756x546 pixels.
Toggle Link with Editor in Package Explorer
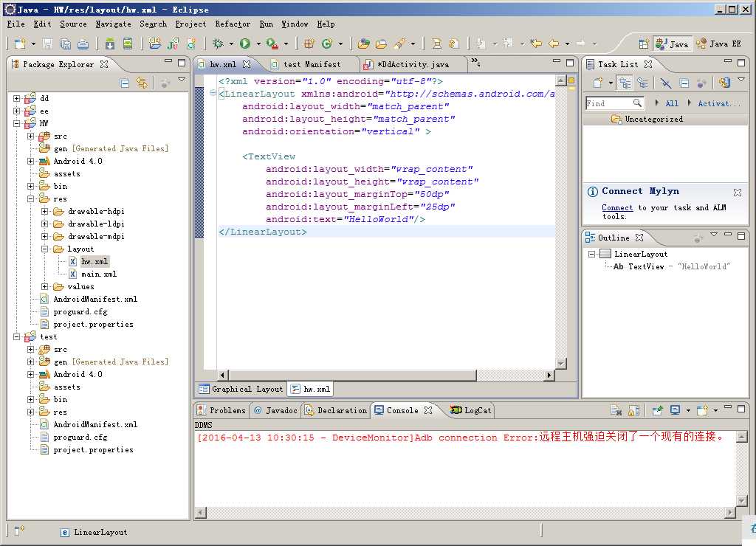pyautogui.click(x=142, y=83)
